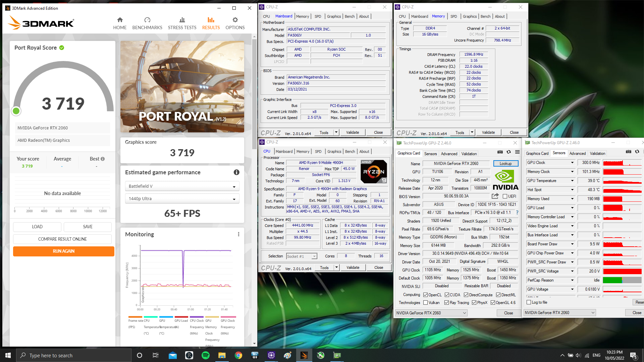Open the GPU-Z Graphics Card hamburger menu

point(517,152)
